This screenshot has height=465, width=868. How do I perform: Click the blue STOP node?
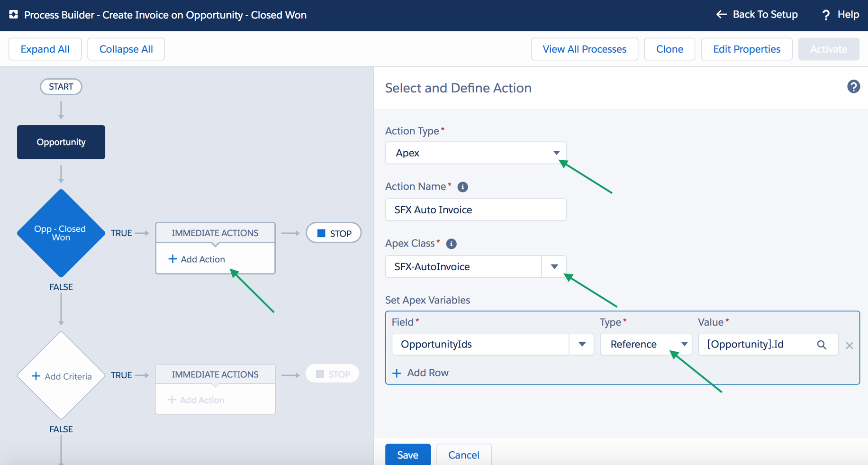coord(334,233)
